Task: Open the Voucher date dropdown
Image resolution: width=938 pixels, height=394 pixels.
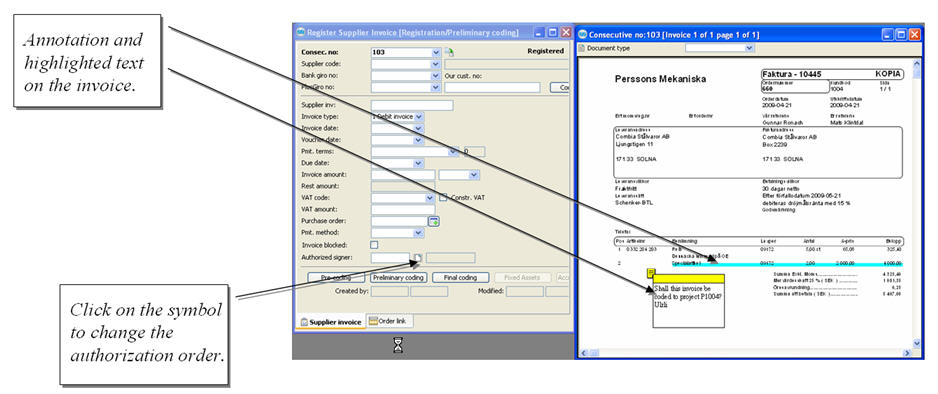Action: pos(419,140)
